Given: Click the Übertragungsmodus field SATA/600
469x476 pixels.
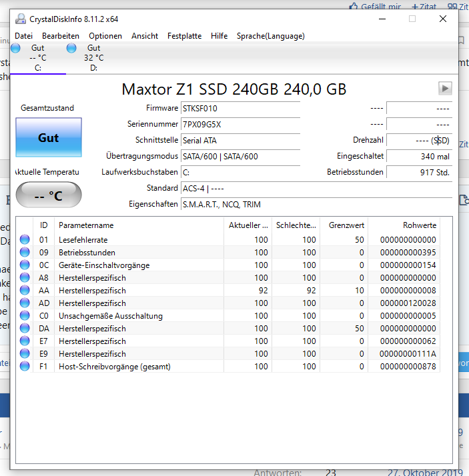Looking at the screenshot, I should (240, 157).
